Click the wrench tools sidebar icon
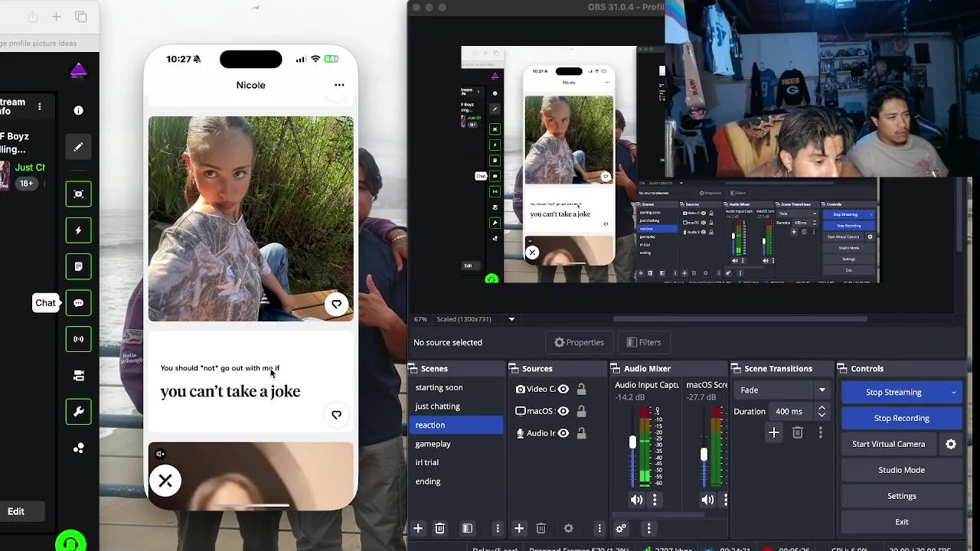 point(78,412)
